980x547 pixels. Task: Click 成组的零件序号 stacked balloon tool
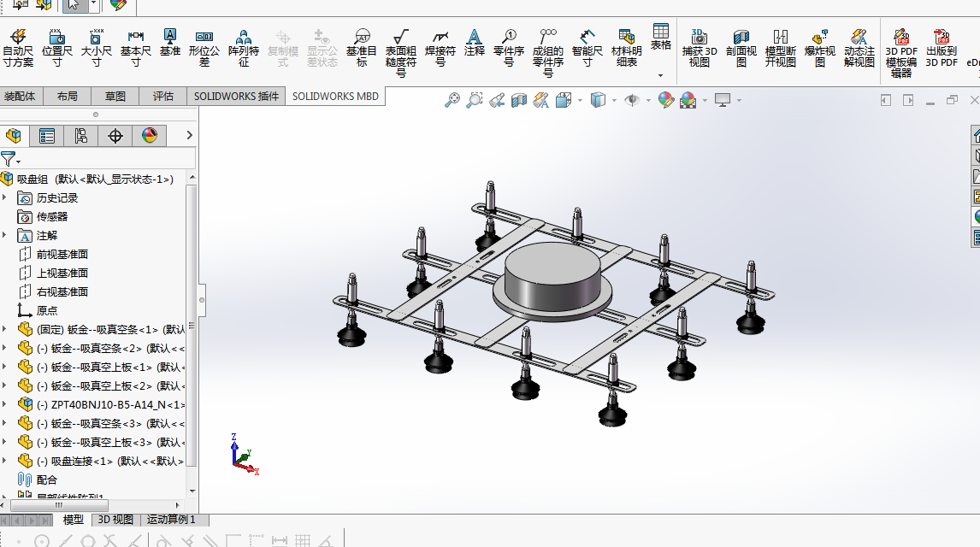coord(548,53)
